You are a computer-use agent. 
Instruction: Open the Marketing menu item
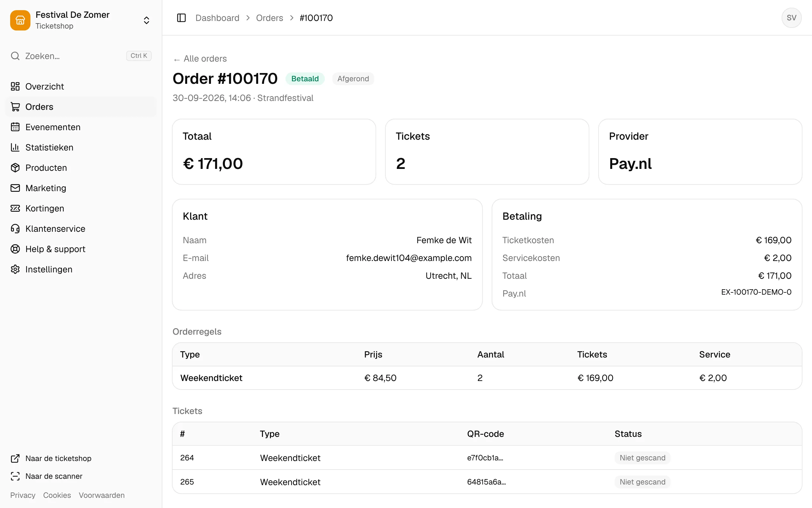point(81,188)
